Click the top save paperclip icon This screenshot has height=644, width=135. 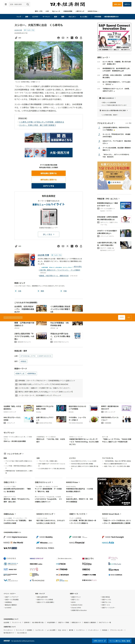16,38
